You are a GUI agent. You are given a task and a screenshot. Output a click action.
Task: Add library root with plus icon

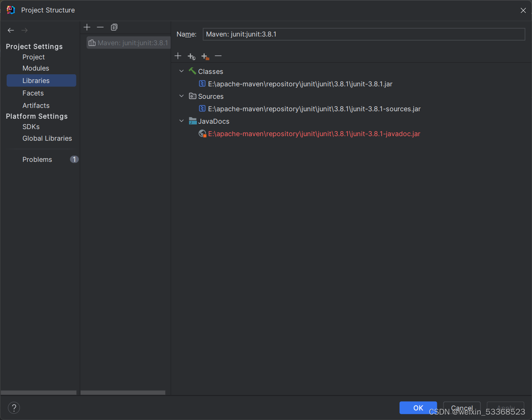point(178,56)
